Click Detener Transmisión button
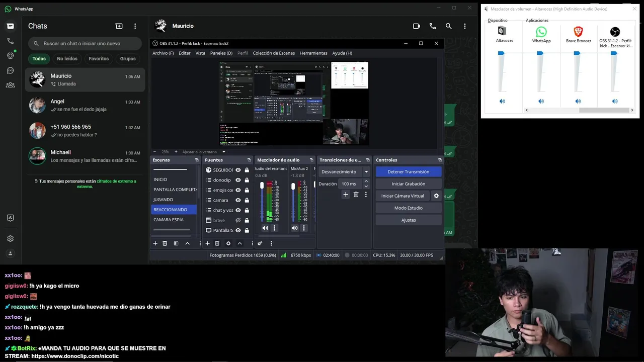This screenshot has width=644, height=362. (x=409, y=171)
